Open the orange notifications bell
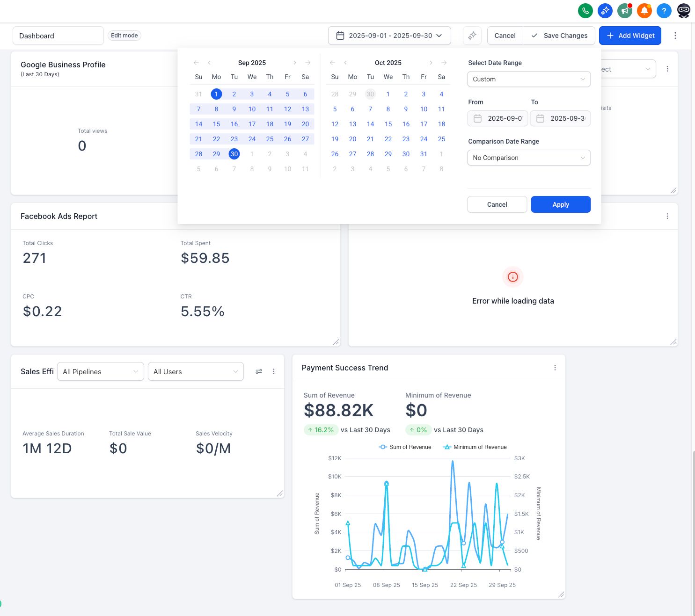The image size is (695, 616). [644, 10]
